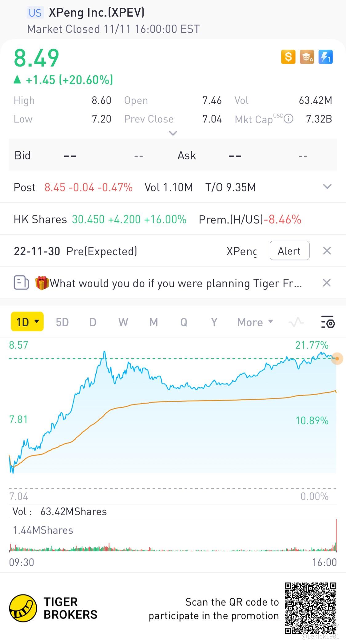
Task: Tap the brown stacked layers icon
Action: click(x=307, y=57)
